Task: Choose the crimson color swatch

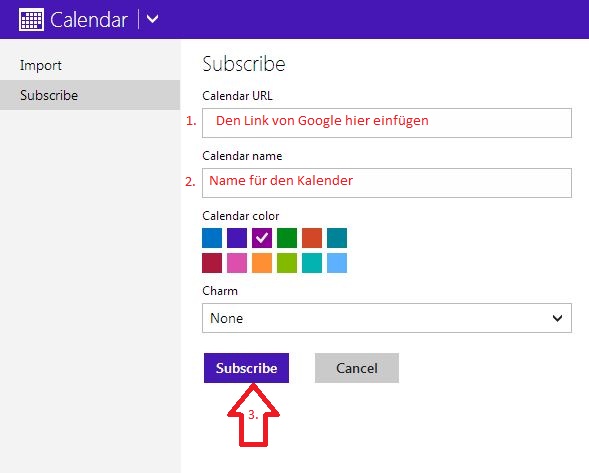Action: pos(212,263)
